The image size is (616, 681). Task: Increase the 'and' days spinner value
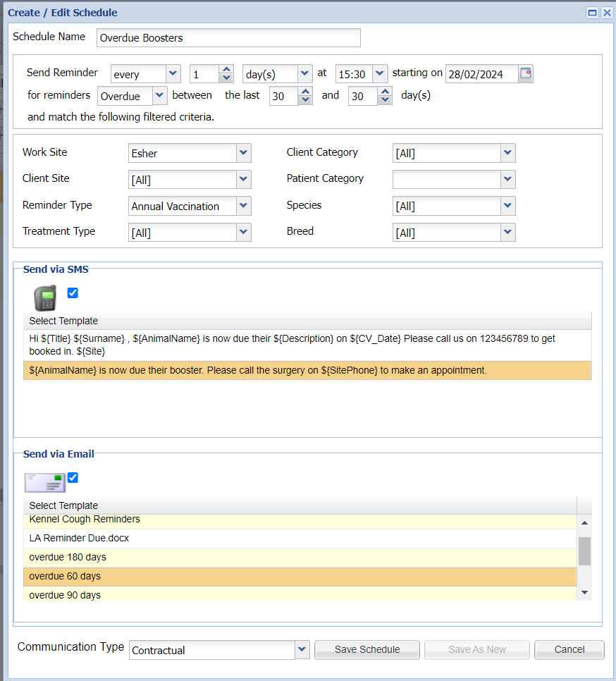click(384, 92)
